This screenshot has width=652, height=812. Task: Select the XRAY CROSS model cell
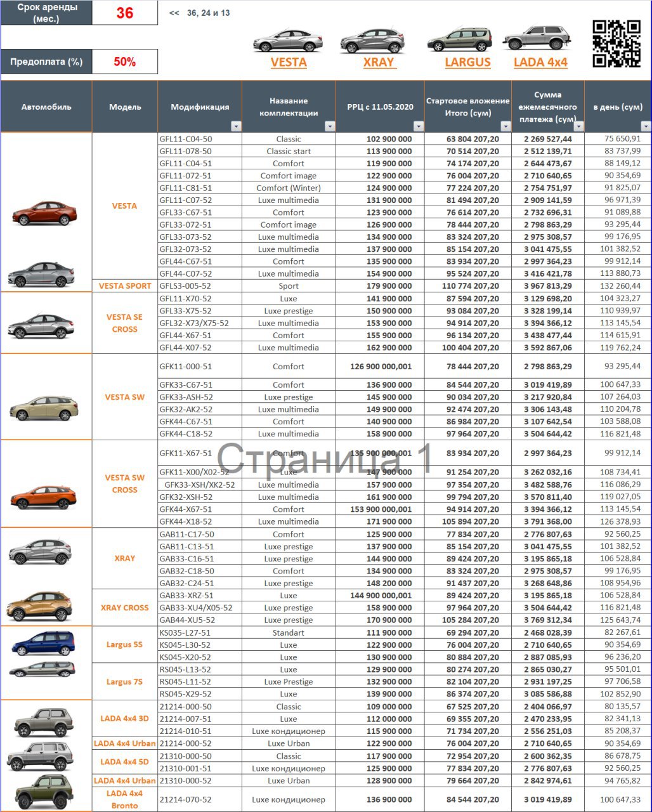[125, 608]
